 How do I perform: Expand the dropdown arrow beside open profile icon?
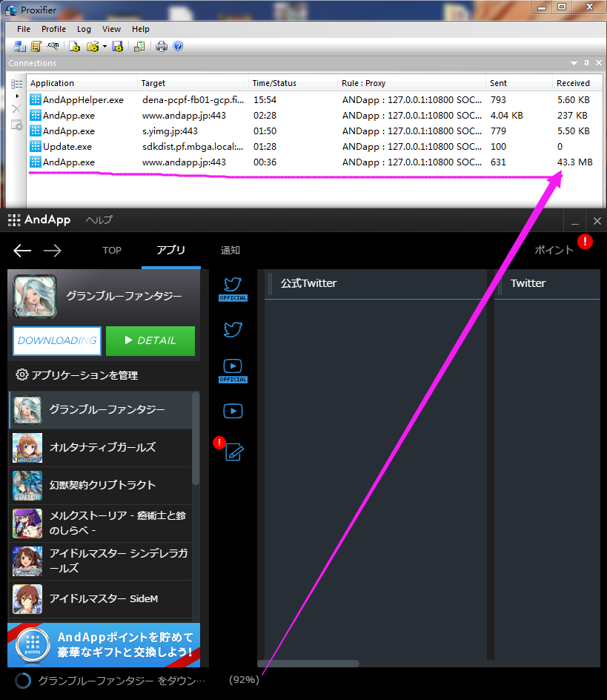(105, 46)
